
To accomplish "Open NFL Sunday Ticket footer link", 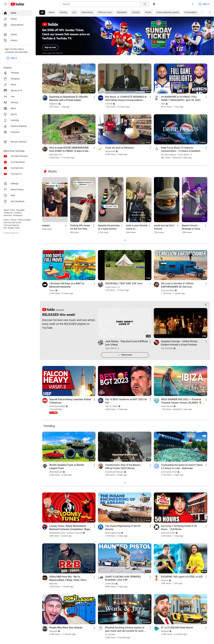I will [x=11, y=228].
